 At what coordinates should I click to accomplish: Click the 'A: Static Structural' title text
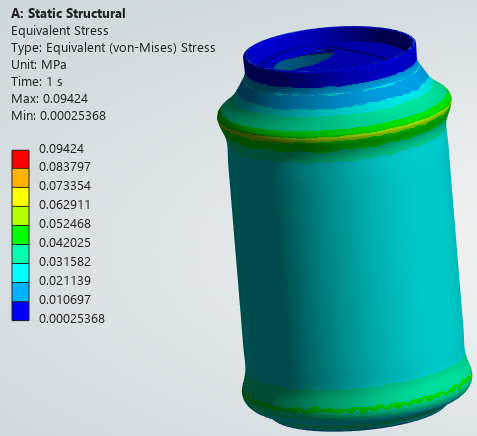click(x=68, y=14)
